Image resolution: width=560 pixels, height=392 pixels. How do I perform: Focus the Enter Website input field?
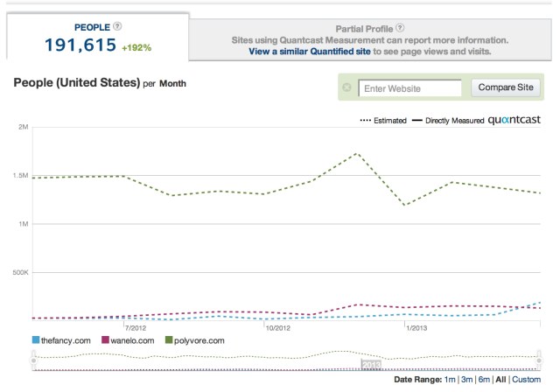coord(410,88)
